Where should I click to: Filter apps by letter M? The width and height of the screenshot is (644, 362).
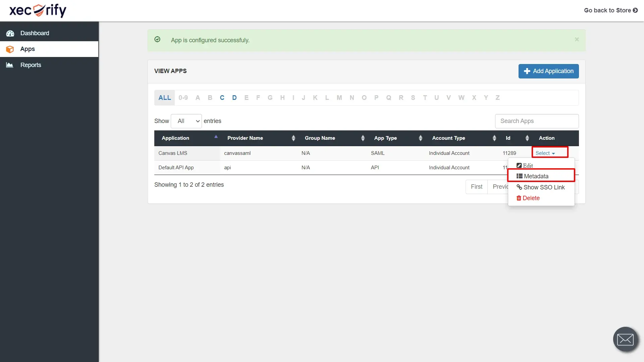[x=339, y=98]
